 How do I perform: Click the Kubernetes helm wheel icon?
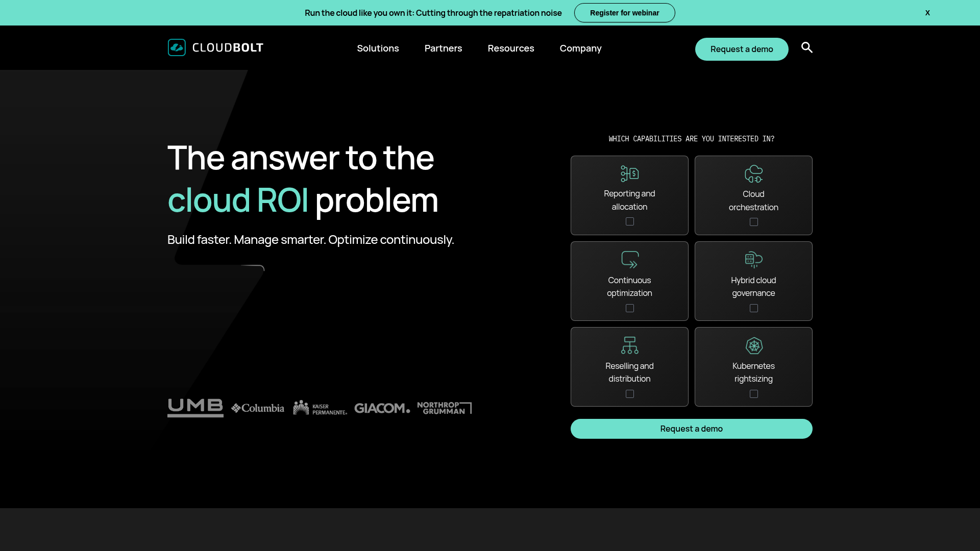coord(753,345)
